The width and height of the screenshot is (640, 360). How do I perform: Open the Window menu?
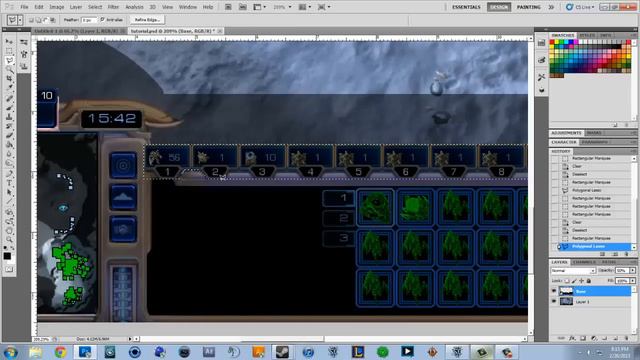pyautogui.click(x=188, y=7)
